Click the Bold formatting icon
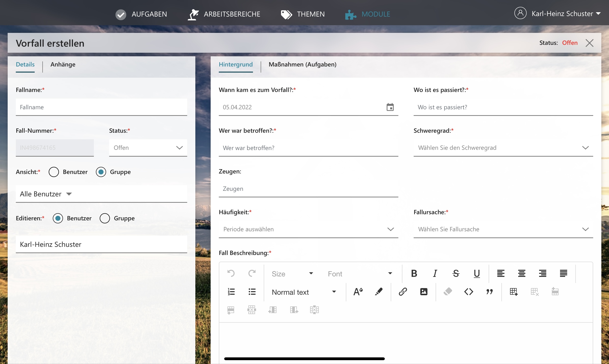 coord(414,274)
